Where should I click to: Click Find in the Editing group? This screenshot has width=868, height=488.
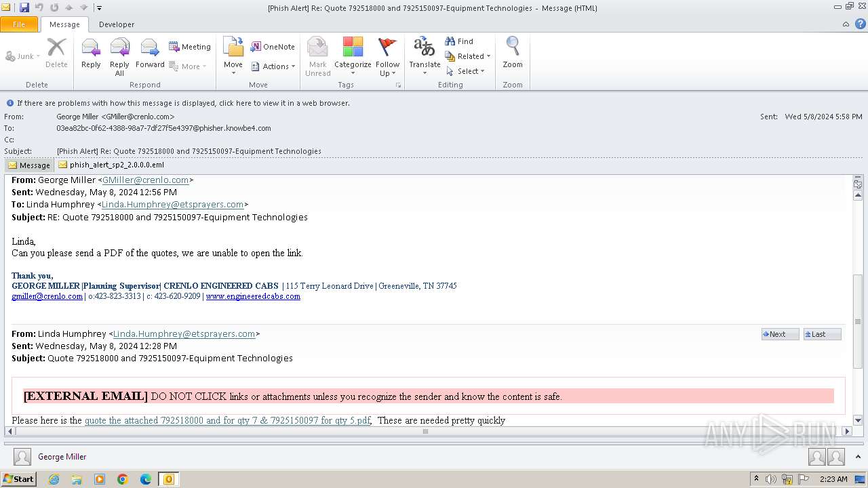pos(459,41)
